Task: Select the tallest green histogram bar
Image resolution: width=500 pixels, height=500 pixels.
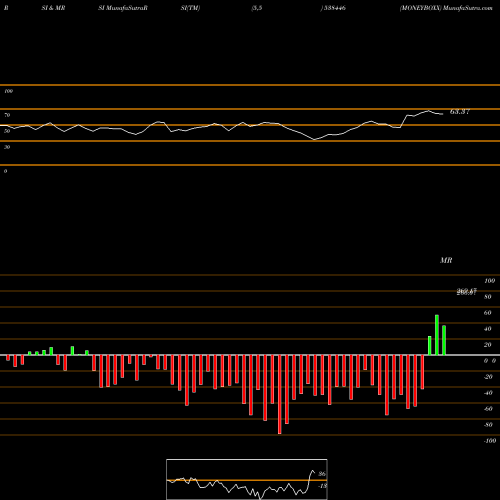Action: [x=437, y=335]
